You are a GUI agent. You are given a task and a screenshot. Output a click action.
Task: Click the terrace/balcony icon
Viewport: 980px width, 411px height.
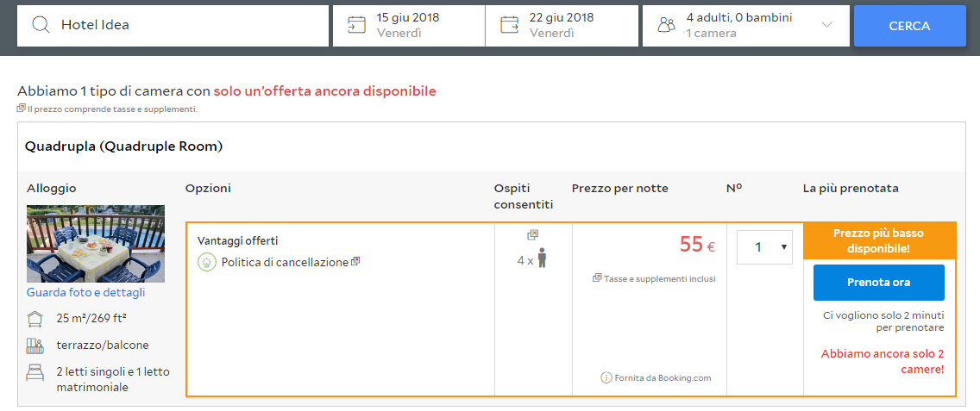click(x=35, y=346)
